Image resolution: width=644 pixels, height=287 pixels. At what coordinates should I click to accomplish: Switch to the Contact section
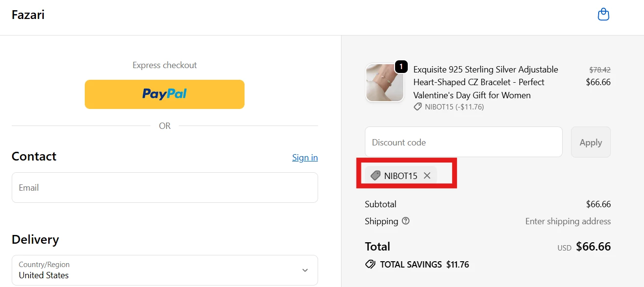pyautogui.click(x=34, y=156)
